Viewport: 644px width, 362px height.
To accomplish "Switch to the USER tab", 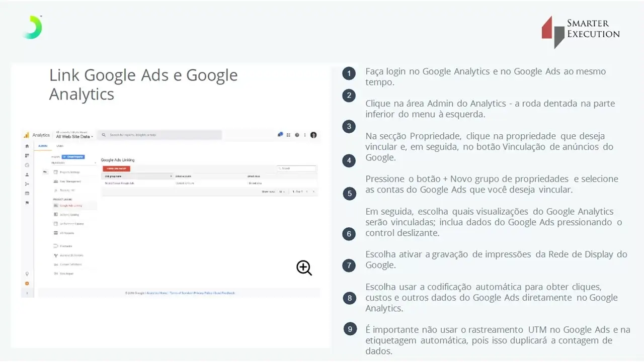I will point(60,146).
